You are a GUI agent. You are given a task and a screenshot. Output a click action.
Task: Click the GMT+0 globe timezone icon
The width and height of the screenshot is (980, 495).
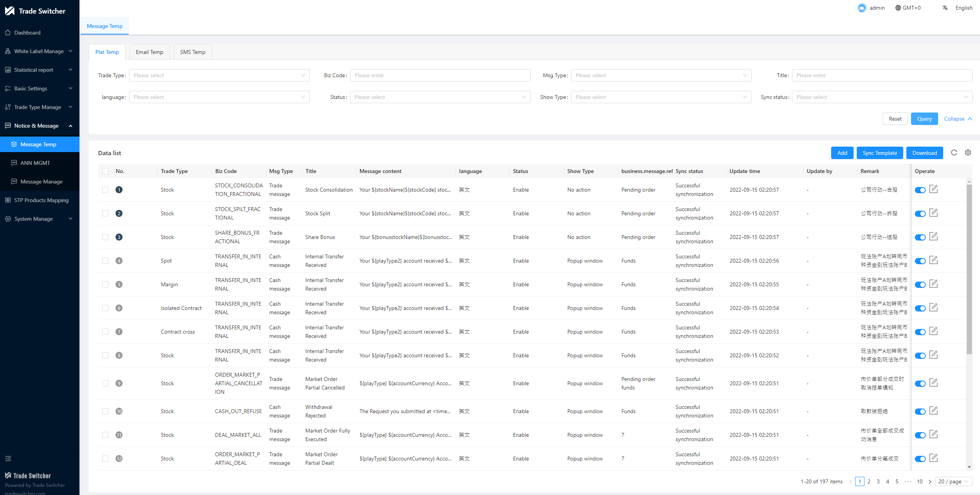pos(898,8)
